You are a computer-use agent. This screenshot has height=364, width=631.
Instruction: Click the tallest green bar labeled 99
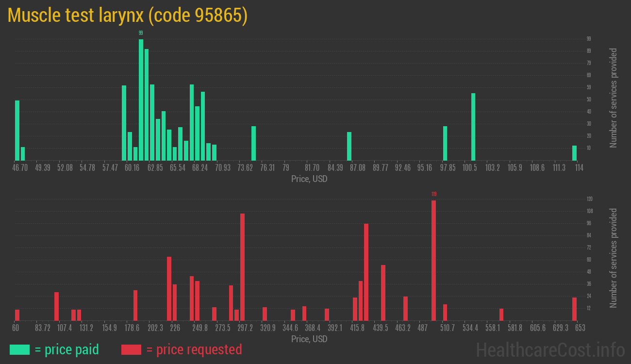click(141, 99)
